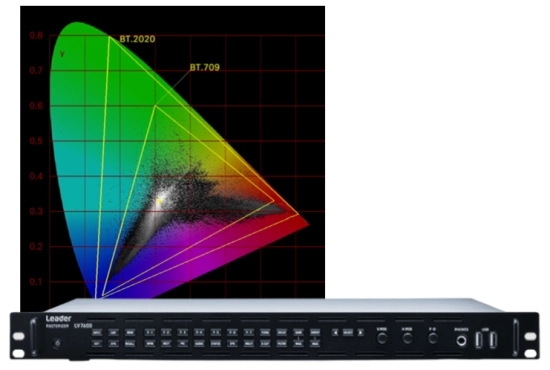
Task: Click the 0.3 axis value
Action: pyautogui.click(x=36, y=211)
